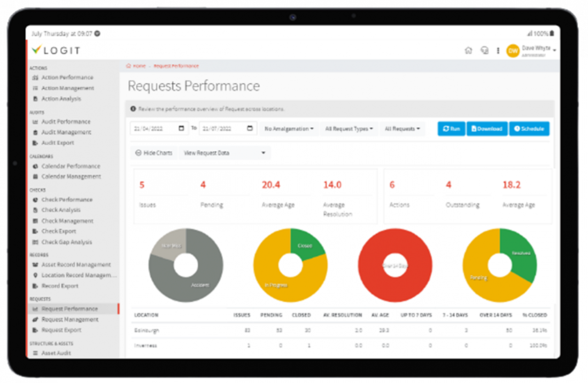Click the LOGIT logo
The width and height of the screenshot is (588, 383).
point(56,50)
